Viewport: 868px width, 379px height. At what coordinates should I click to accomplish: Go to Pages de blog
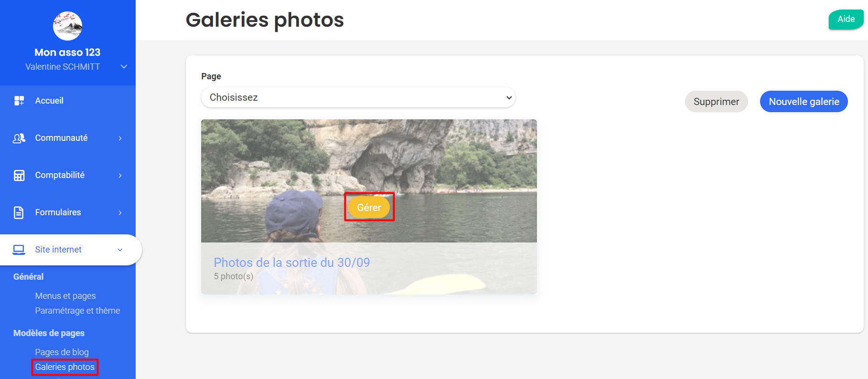62,352
